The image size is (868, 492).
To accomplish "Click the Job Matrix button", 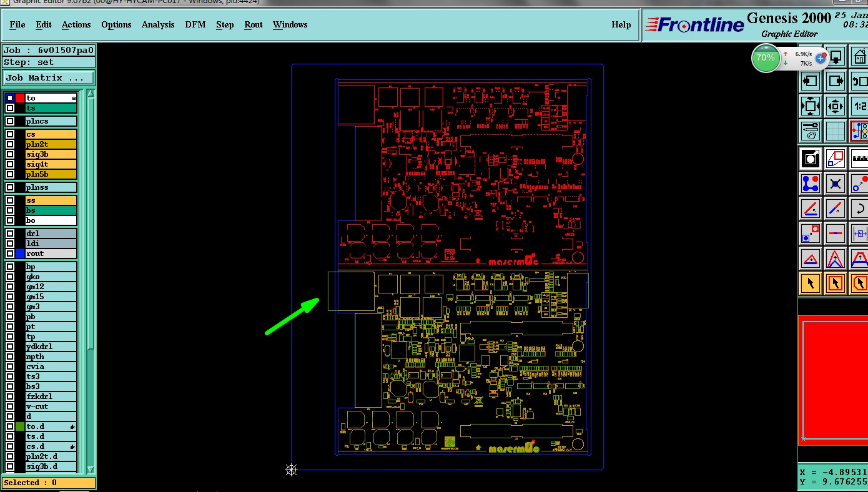I will [x=49, y=78].
